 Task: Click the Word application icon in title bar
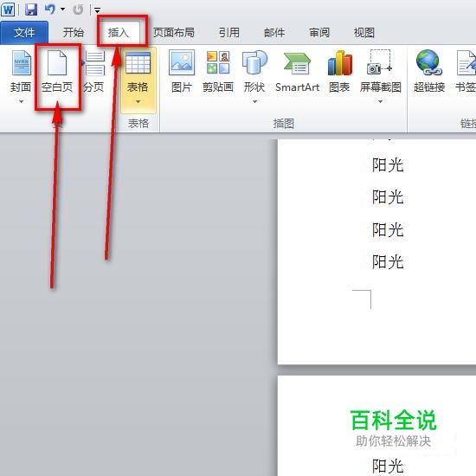pos(8,10)
